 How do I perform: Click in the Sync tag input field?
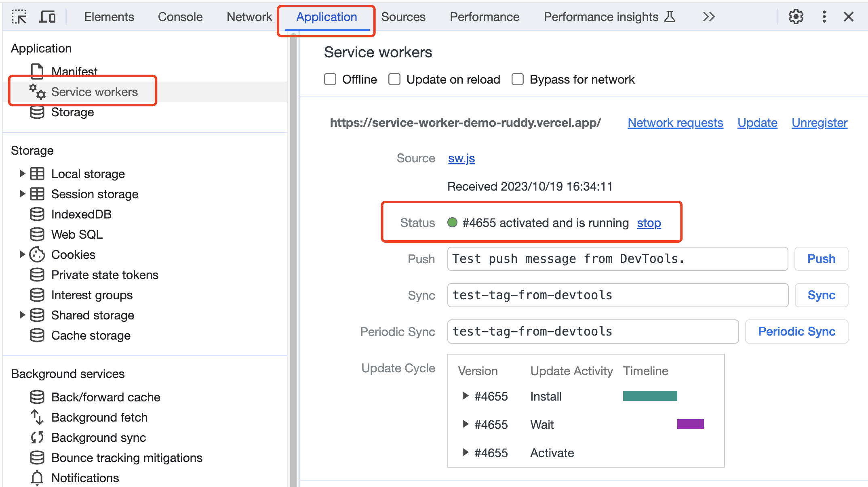point(617,295)
